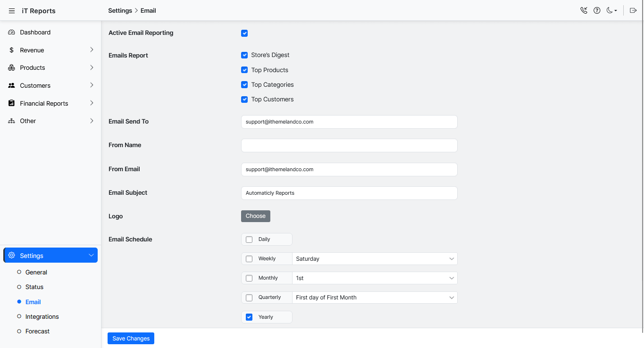Click the Revenue dollar icon
The width and height of the screenshot is (644, 348).
(12, 50)
